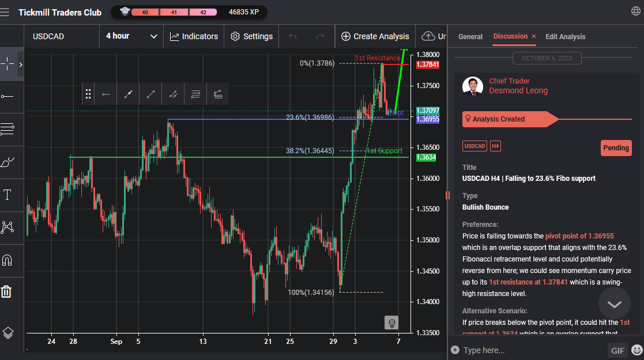This screenshot has width=644, height=360.
Task: Click the Chief Trader Desmond Leong name
Action: click(518, 86)
